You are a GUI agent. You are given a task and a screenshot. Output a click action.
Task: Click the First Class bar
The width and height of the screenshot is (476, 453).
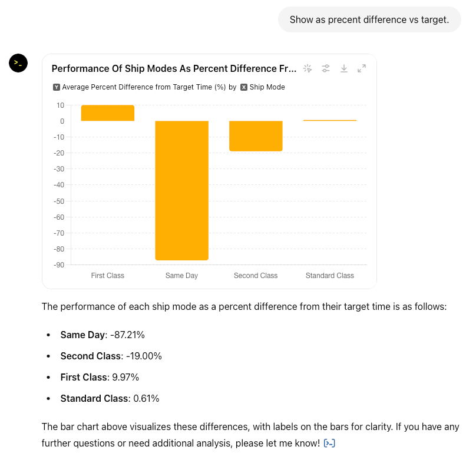pyautogui.click(x=108, y=113)
